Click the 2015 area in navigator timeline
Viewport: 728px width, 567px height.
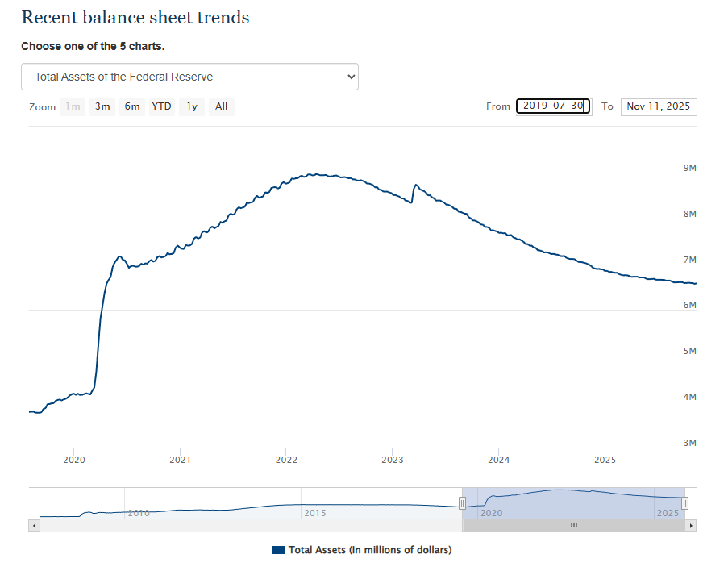pos(314,512)
